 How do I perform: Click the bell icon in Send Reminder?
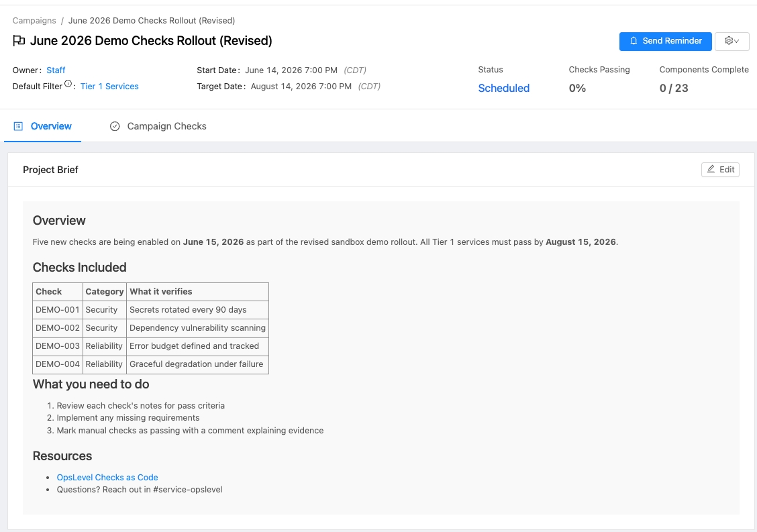pyautogui.click(x=634, y=41)
